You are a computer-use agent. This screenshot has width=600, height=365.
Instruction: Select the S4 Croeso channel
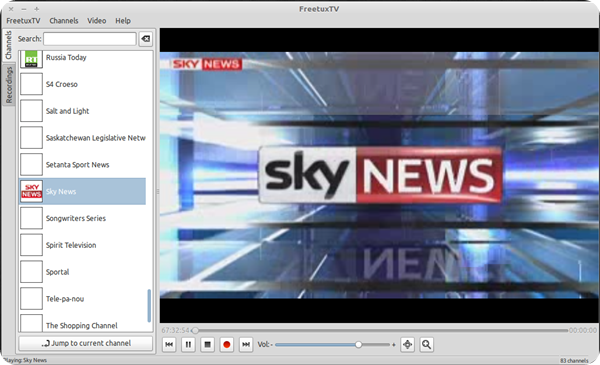pos(83,84)
